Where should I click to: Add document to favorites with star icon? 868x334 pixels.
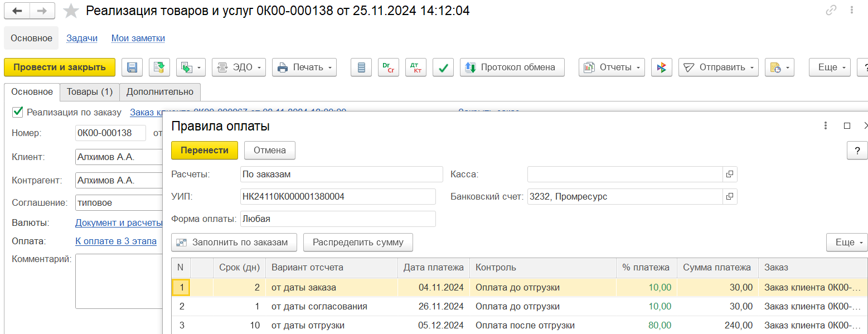71,11
